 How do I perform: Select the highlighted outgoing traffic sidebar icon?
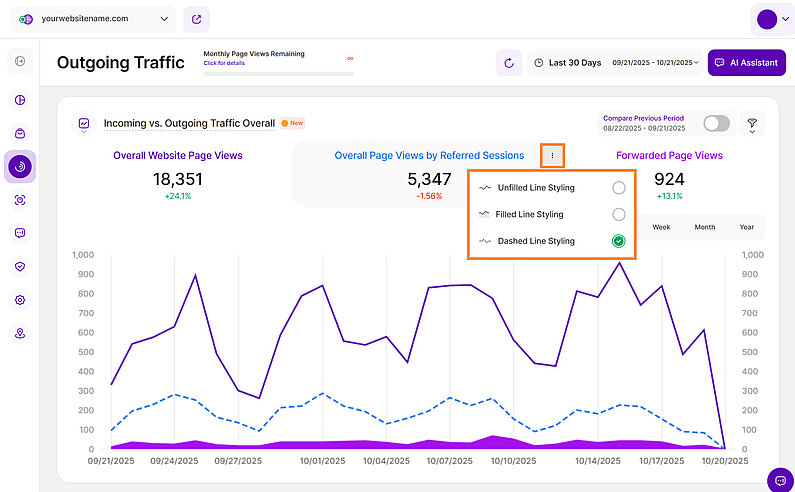(x=21, y=166)
